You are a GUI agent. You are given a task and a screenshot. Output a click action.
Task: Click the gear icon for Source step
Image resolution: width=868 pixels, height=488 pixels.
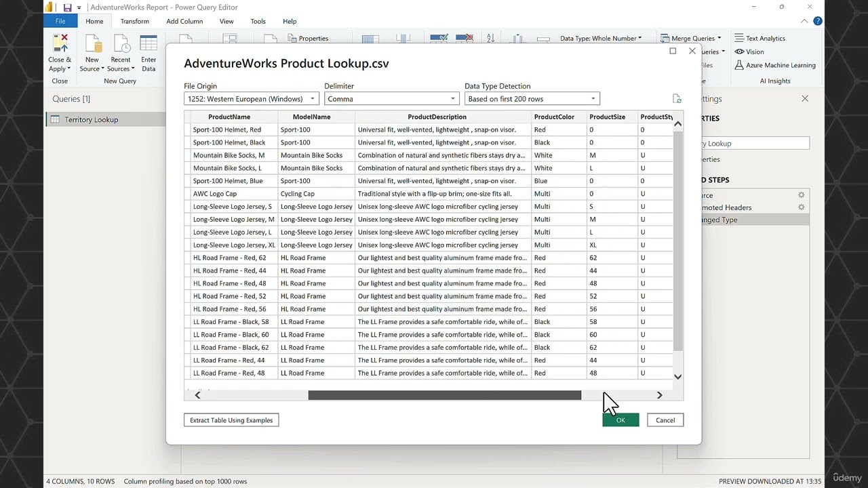pyautogui.click(x=801, y=195)
